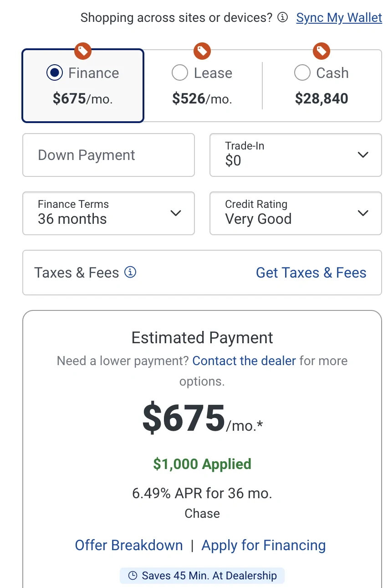Click the offer tag icon above Cash
Screen dimensions: 388x588
coord(322,51)
